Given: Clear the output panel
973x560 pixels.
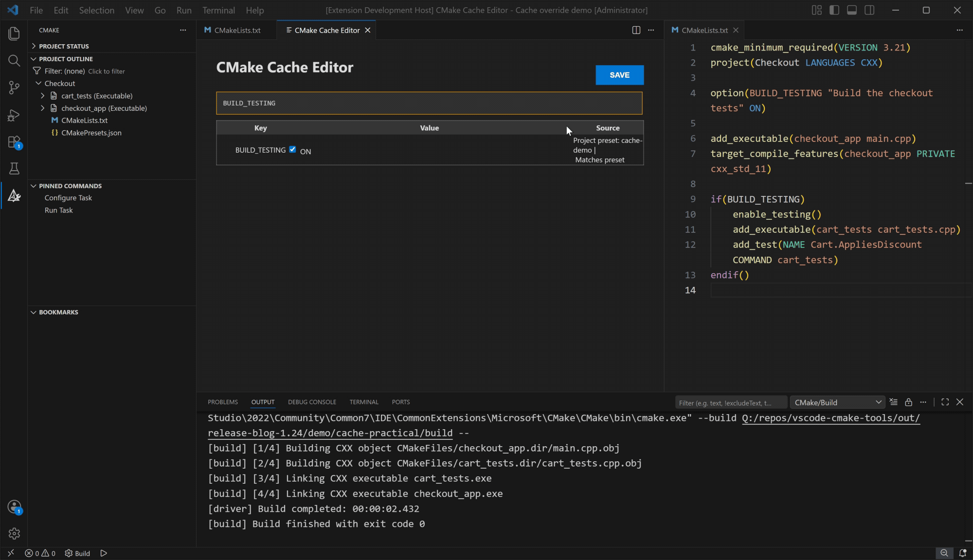Looking at the screenshot, I should 894,402.
